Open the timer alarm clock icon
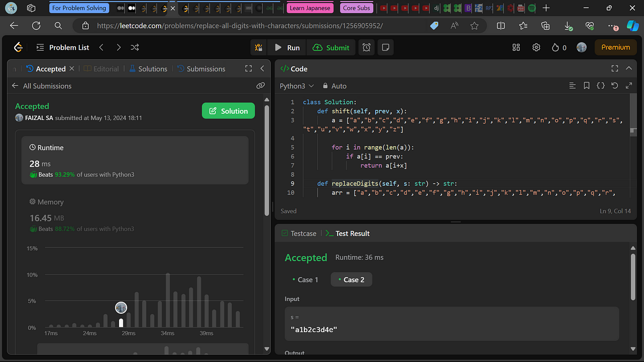Viewport: 644px width, 362px height. tap(367, 47)
